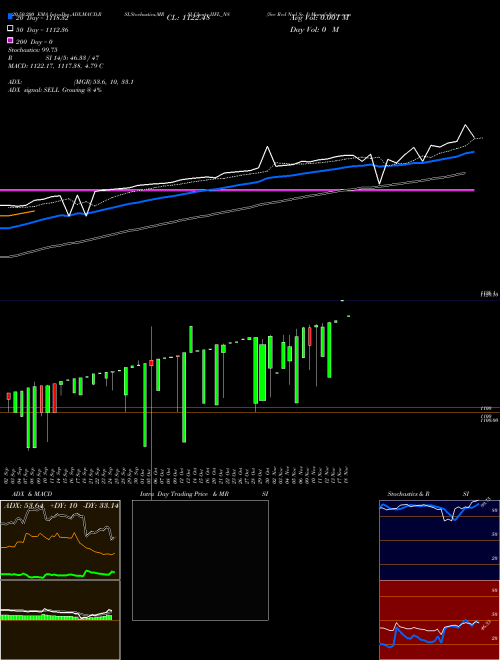Select the '200 Day = 0' label

pyautogui.click(x=34, y=42)
